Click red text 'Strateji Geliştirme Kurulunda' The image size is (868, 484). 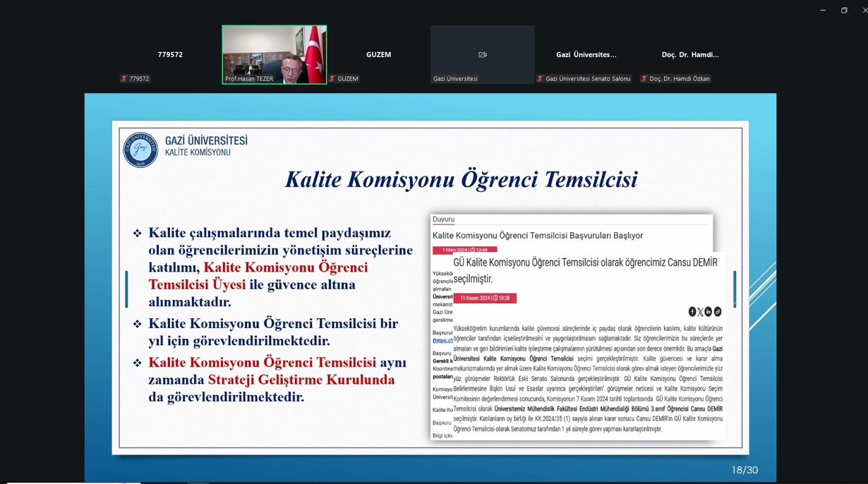point(301,380)
